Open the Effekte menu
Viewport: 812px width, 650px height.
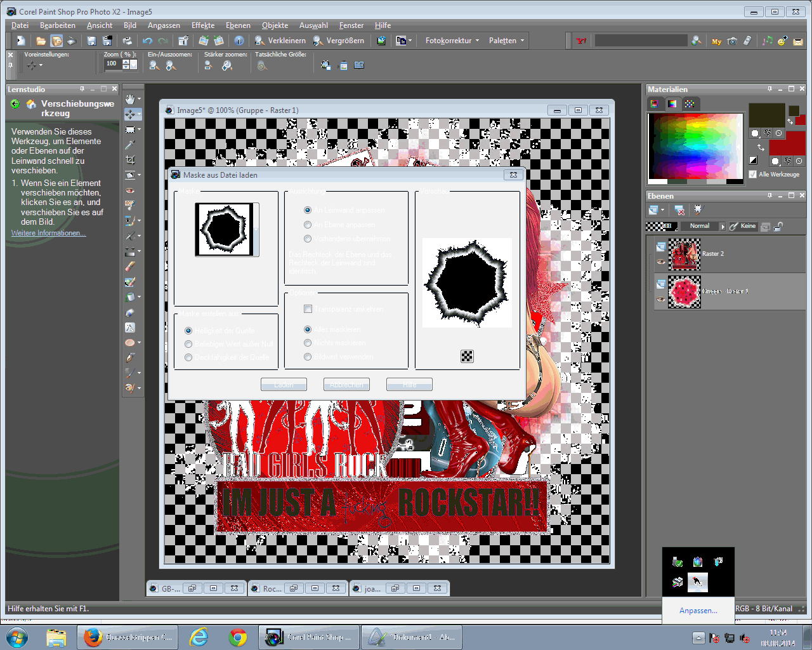tap(203, 25)
